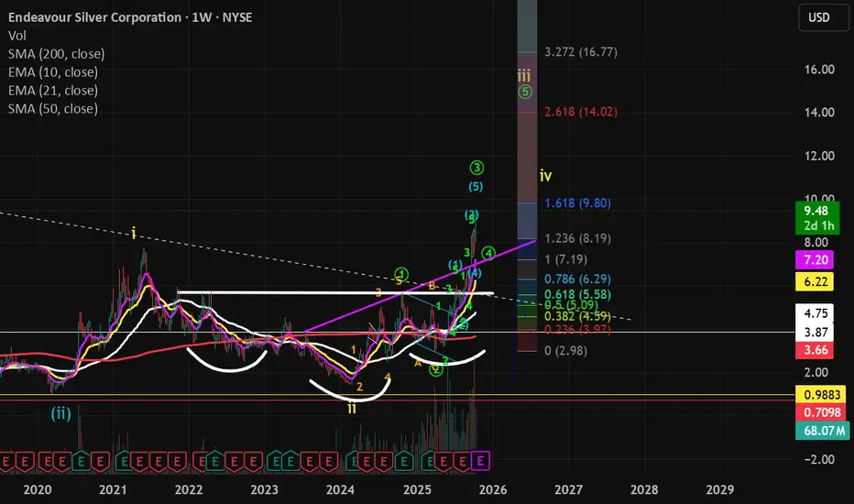Click the 2024 label on time axis
The image size is (854, 504).
pos(340,490)
